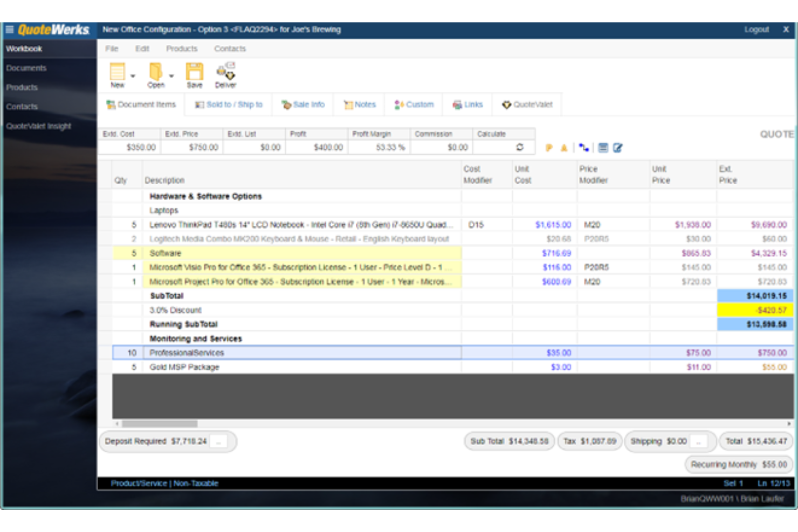Click the blue list view icon above the grid

point(603,148)
